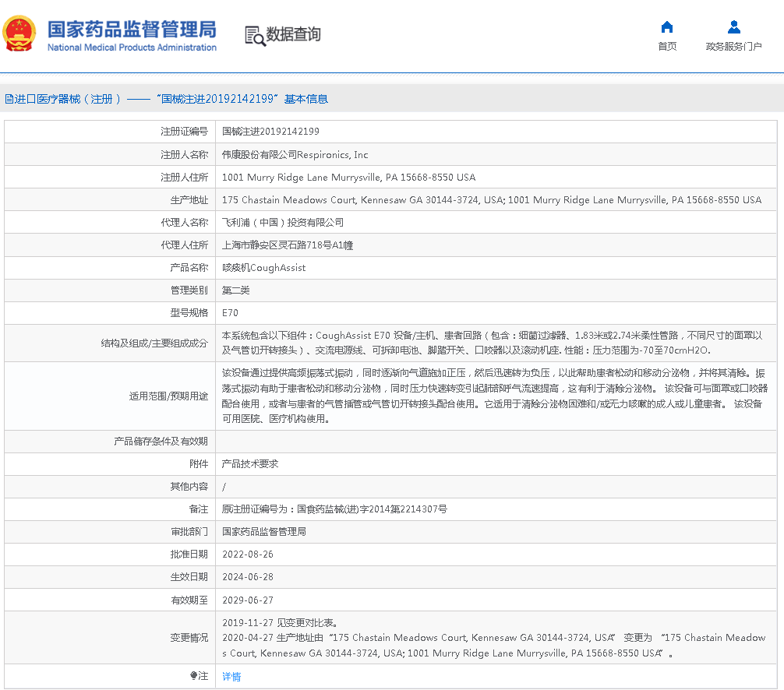Click the 数据查询 heading text
Image resolution: width=784 pixels, height=690 pixels.
pos(293,34)
